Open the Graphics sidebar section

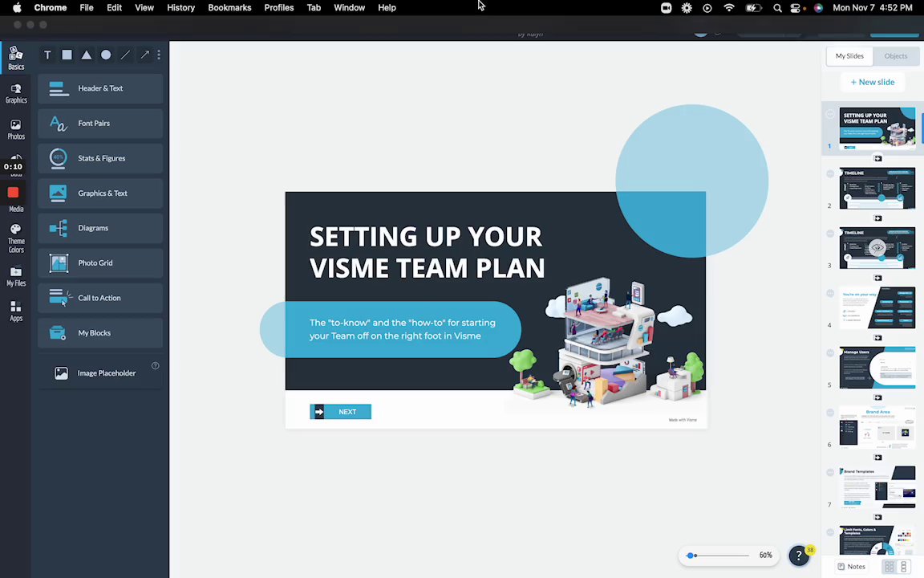coord(16,94)
